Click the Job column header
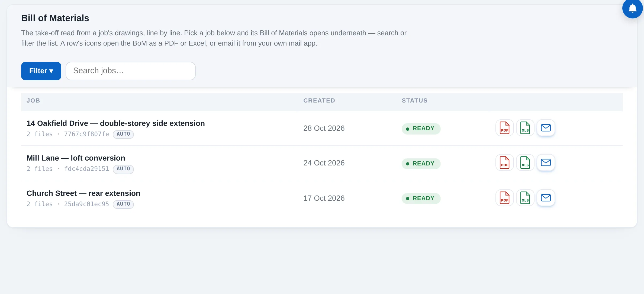The image size is (644, 294). [x=33, y=101]
